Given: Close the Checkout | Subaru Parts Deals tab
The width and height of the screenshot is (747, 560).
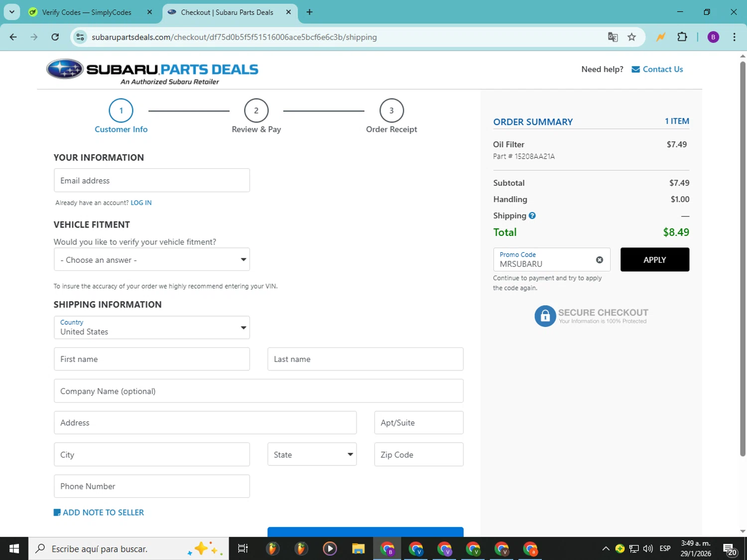Looking at the screenshot, I should coord(288,12).
